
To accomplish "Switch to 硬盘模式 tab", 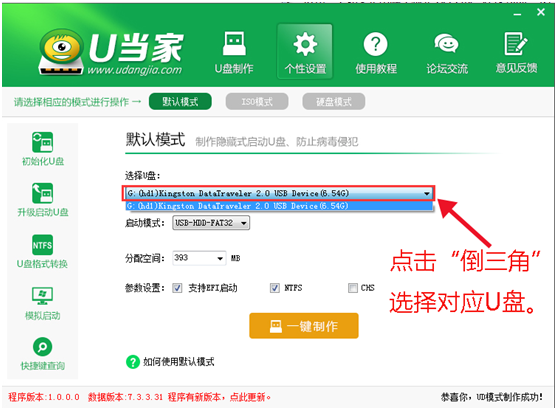I will click(334, 102).
